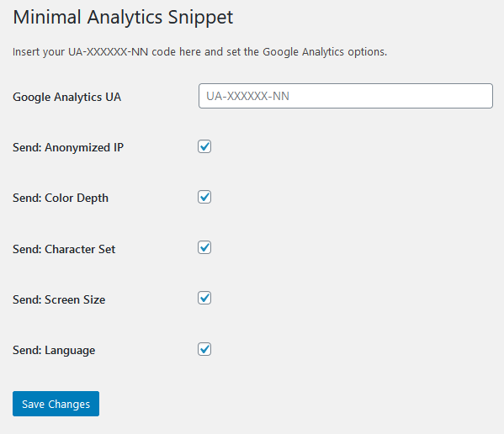Disable the Send: Character Set checkbox

coord(204,247)
